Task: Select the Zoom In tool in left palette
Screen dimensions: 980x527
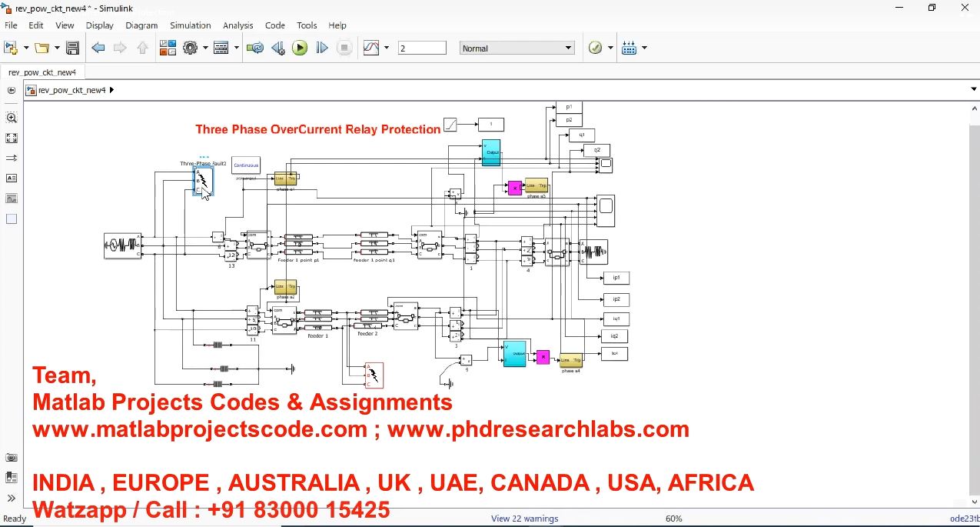Action: [12, 118]
